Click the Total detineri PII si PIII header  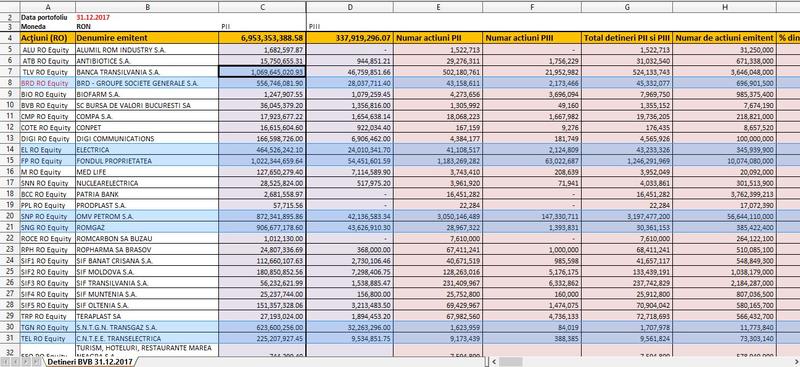click(627, 38)
